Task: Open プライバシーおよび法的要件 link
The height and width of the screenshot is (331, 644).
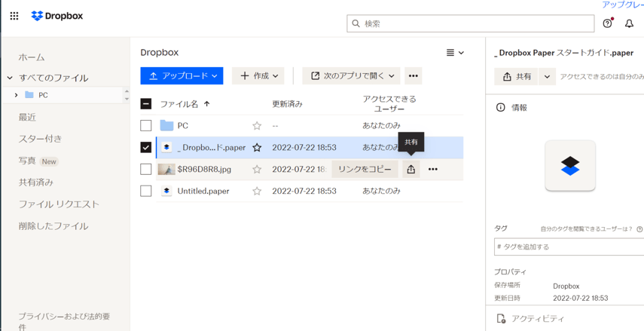Action: click(x=64, y=322)
